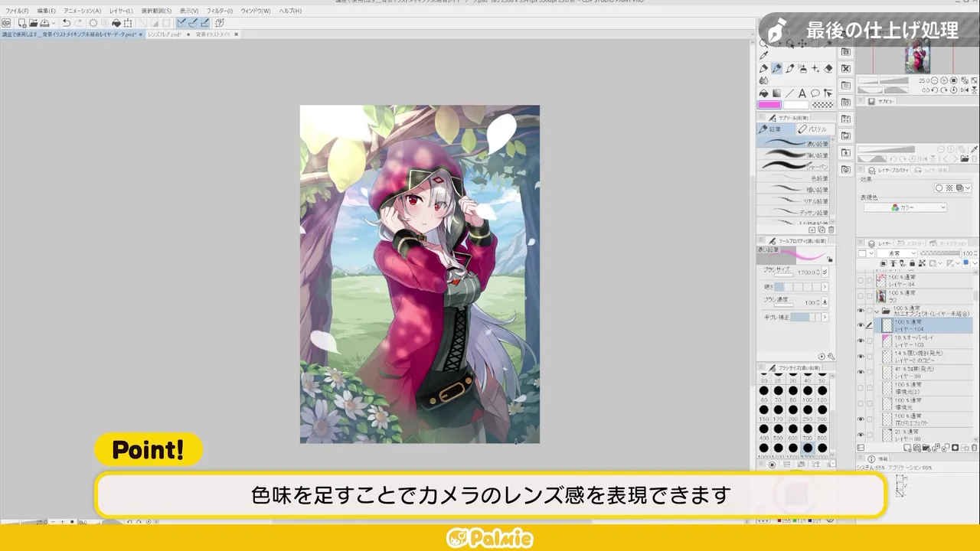Toggle visibility of レイヤー2 のコピー layer

click(861, 356)
